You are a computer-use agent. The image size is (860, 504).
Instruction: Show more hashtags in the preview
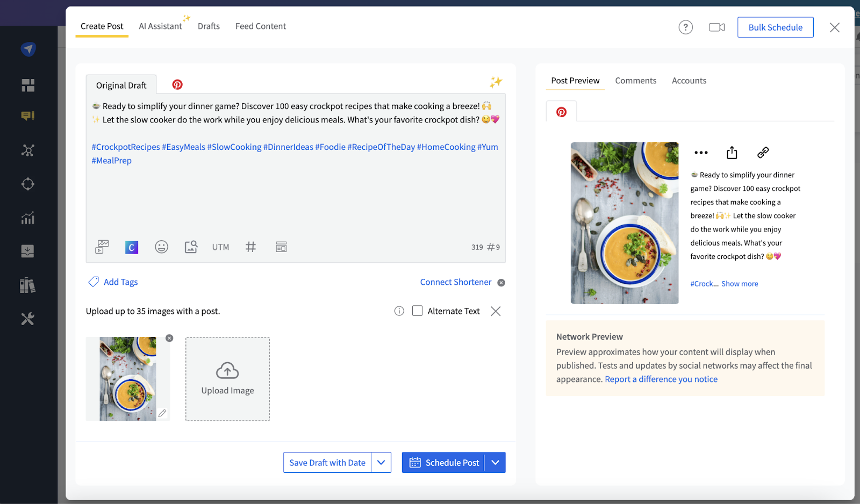coord(740,283)
